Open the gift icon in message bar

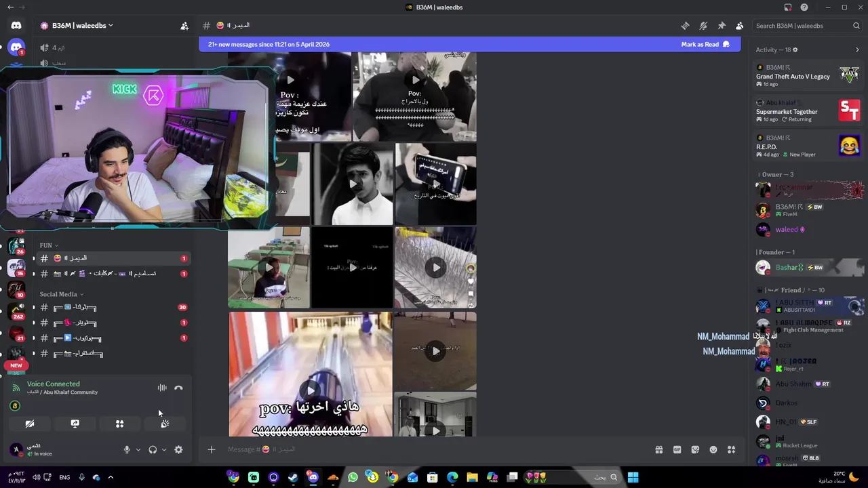coord(658,449)
